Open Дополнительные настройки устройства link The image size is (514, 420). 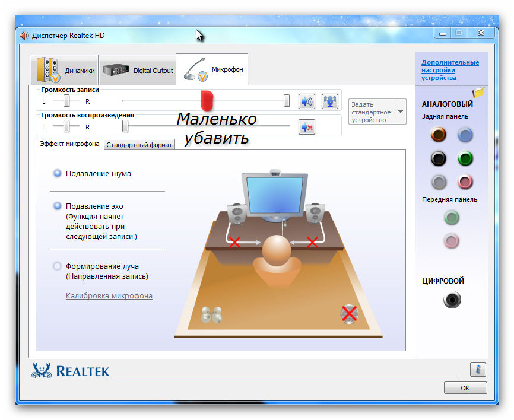tap(450, 70)
